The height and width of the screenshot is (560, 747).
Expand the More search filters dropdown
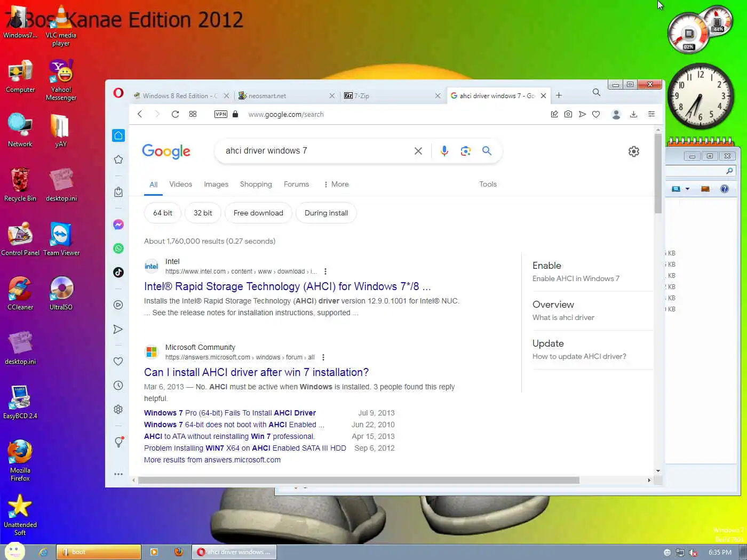[336, 184]
